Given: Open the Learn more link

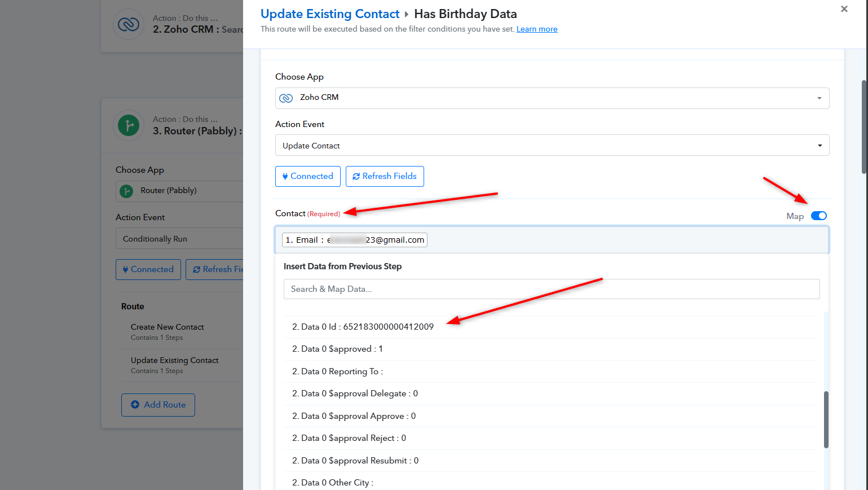Looking at the screenshot, I should 537,29.
